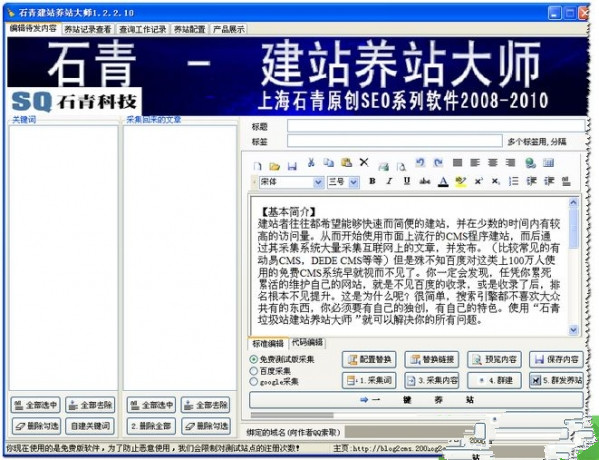Click the Redo arrow icon
The height and width of the screenshot is (460, 599).
click(x=438, y=162)
